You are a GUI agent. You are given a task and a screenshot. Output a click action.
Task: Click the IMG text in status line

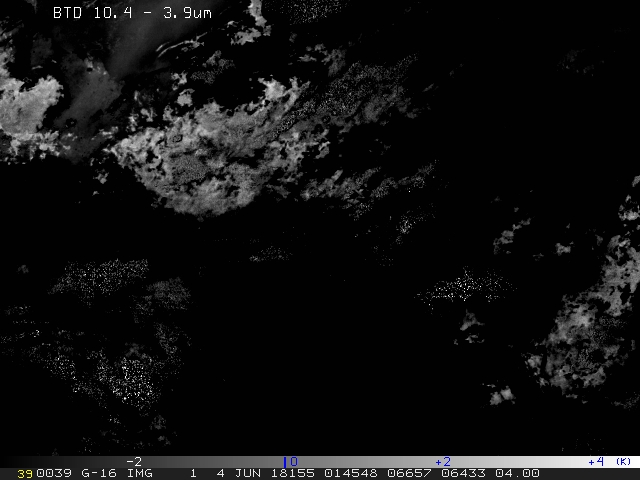(141, 473)
